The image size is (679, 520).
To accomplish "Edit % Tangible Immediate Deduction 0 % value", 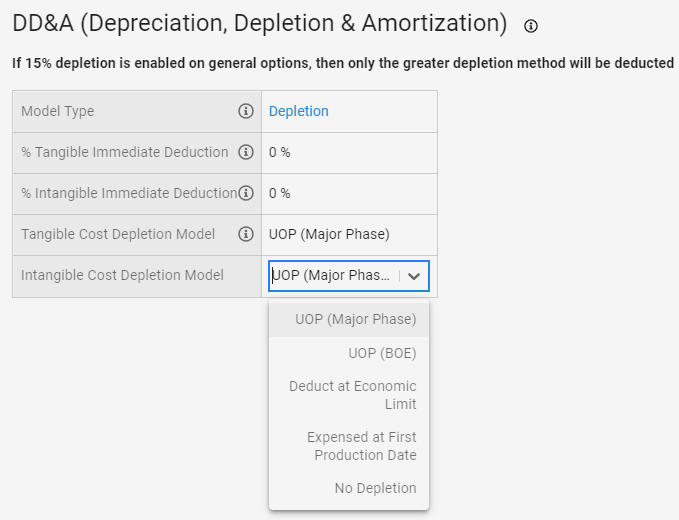I will 279,152.
